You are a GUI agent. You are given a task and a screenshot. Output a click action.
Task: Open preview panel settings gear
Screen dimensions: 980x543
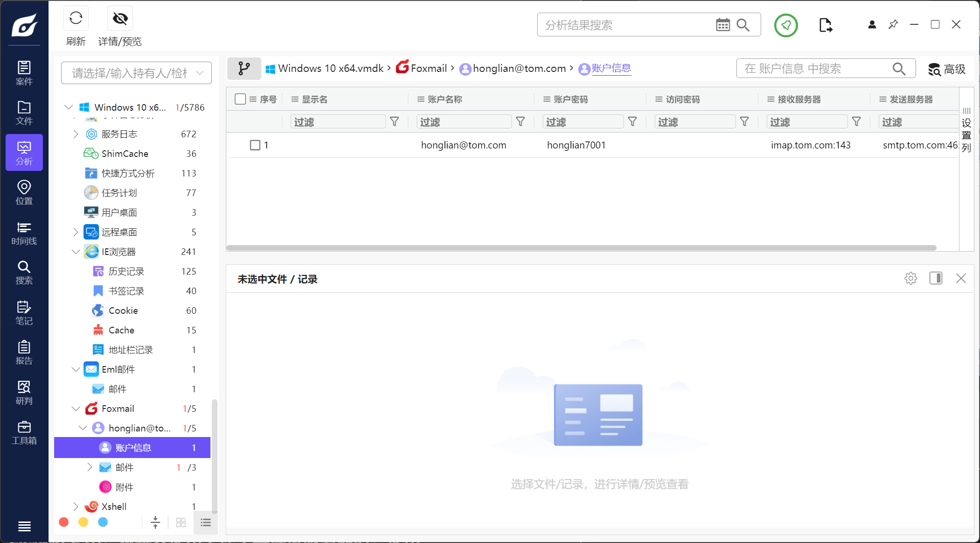coord(910,279)
